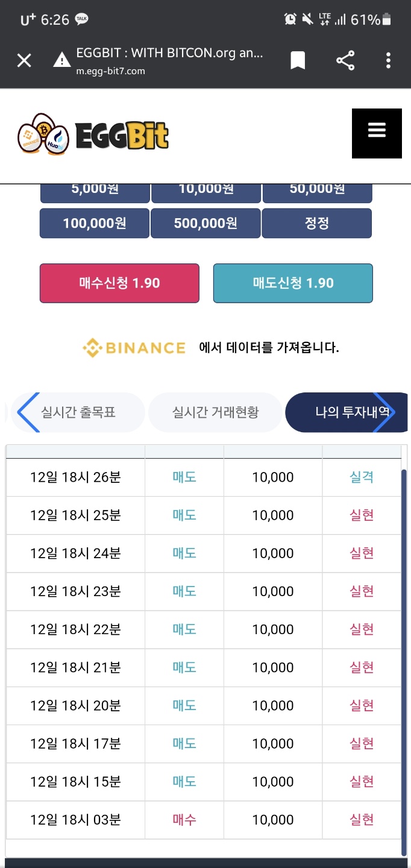Bookmark this page
The image size is (411, 868).
tap(298, 60)
